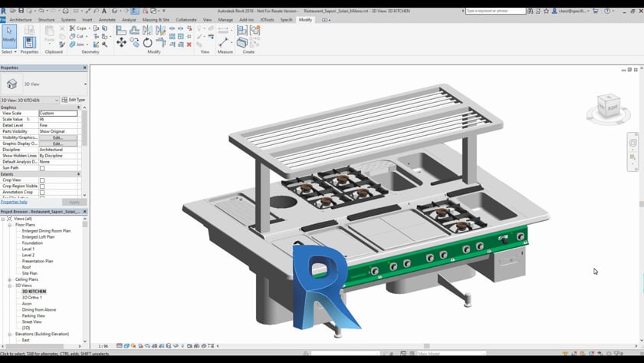
Task: Toggle the Crop Region Visible checkbox
Action: pos(42,186)
